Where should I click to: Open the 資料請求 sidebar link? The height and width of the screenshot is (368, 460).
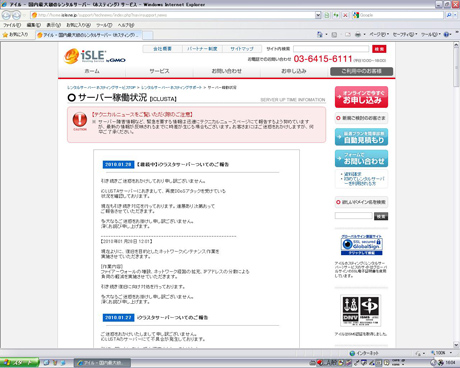(x=352, y=174)
